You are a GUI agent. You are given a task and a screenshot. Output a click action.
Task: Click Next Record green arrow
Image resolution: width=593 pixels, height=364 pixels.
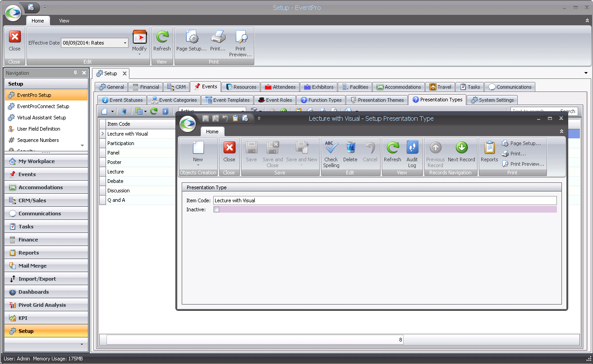[461, 148]
